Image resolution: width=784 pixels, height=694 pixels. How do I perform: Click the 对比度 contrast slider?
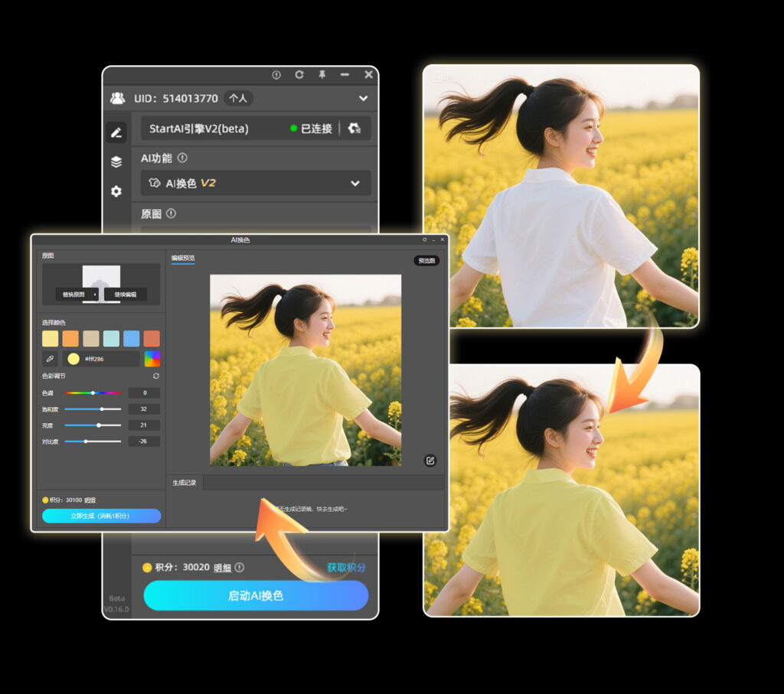[93, 441]
